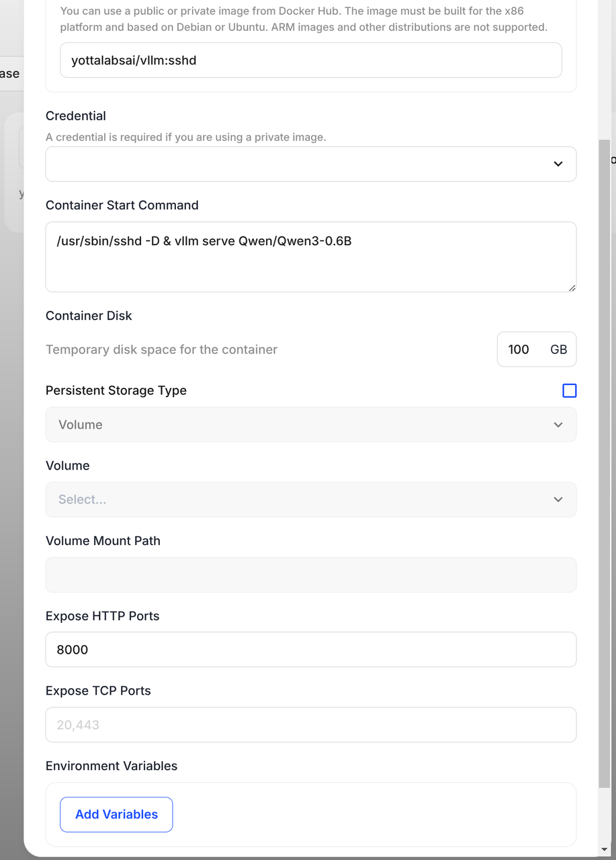This screenshot has height=860, width=616.
Task: Enable the Persistent Storage Type checkbox
Action: point(569,390)
